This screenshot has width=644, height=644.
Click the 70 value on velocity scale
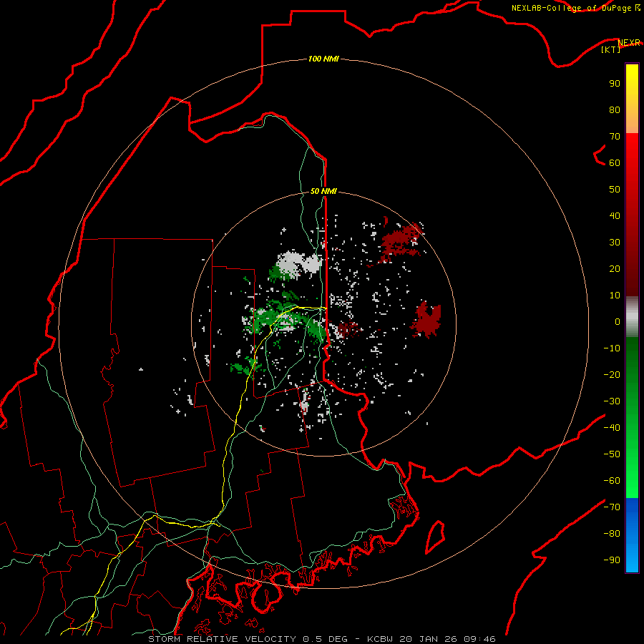[x=615, y=137]
